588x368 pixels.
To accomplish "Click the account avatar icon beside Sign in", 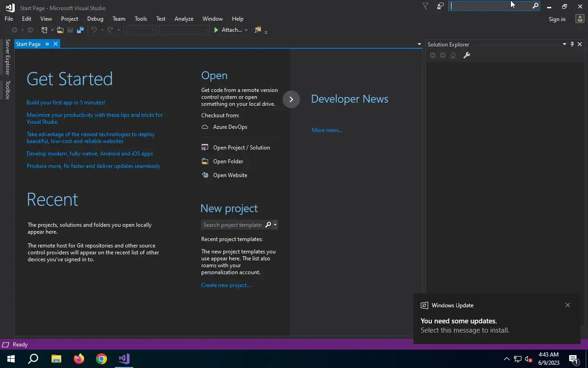I will [580, 19].
